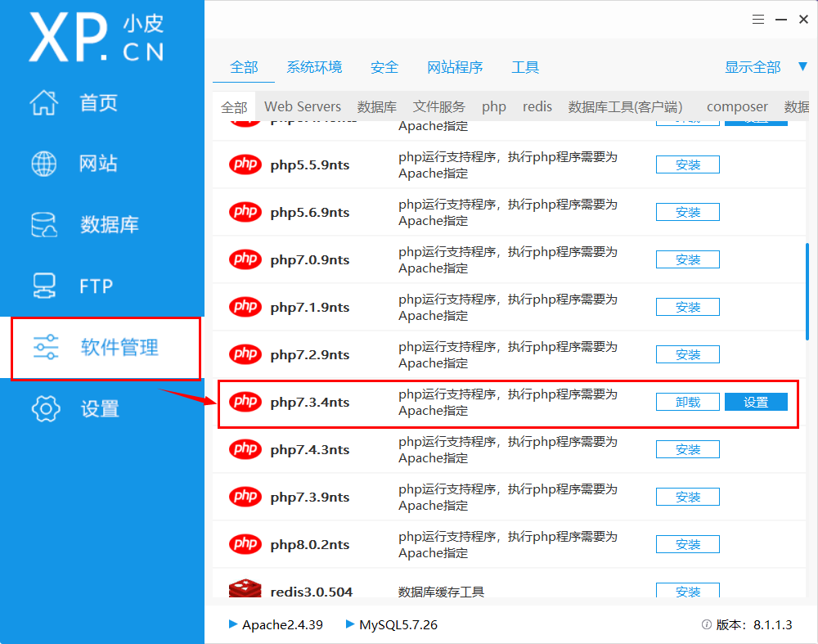Click the play triangle next to Apache2.4.39

(233, 624)
